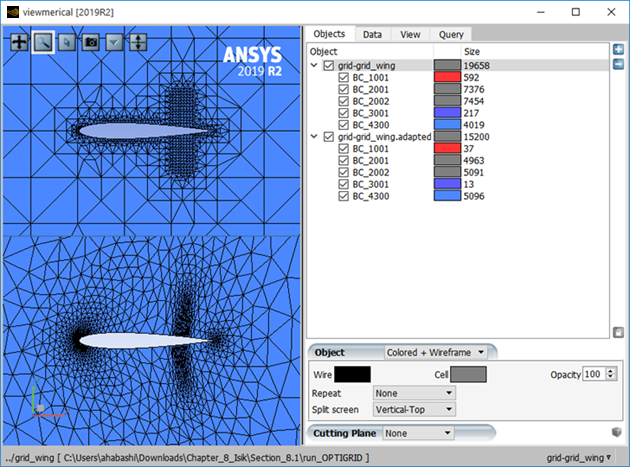The width and height of the screenshot is (630, 467).
Task: Toggle BC_3001 checkbox with size 217
Action: pyautogui.click(x=344, y=113)
